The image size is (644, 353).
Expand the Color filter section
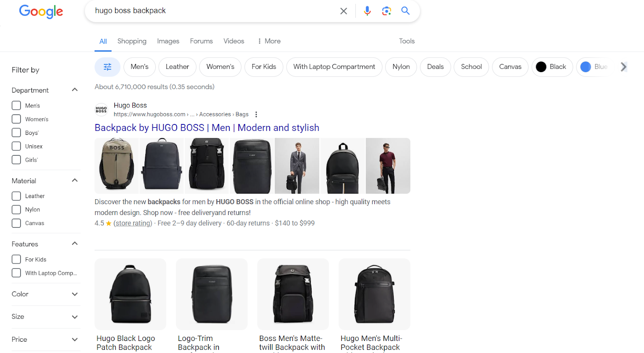[x=74, y=294]
